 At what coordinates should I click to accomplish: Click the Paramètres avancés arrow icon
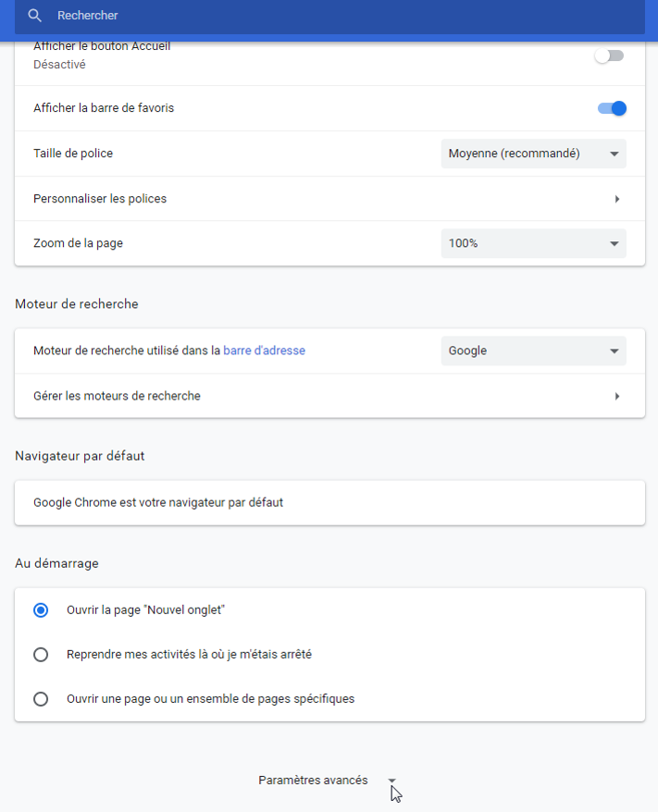391,781
